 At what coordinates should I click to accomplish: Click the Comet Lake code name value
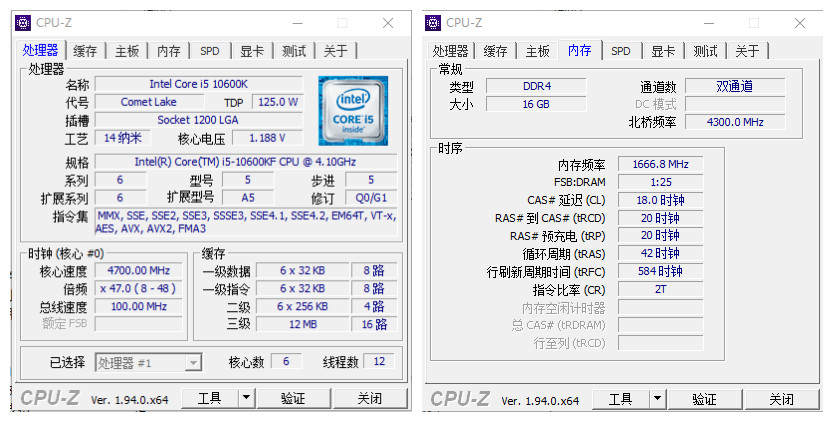click(x=149, y=102)
